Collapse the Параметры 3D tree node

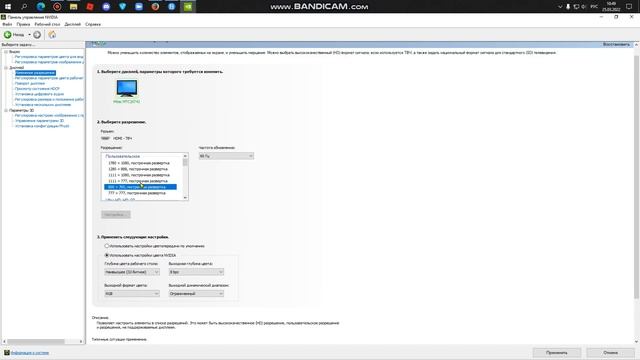[x=6, y=110]
